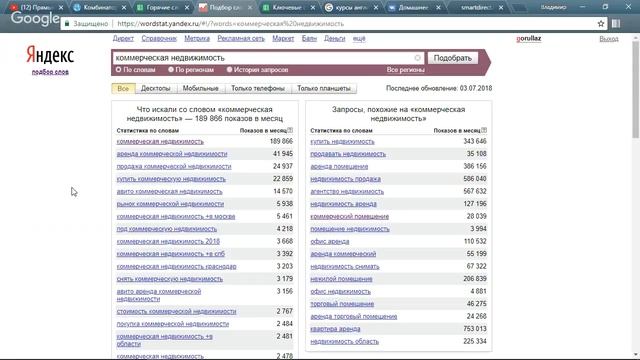Open the 'купить недвижимость' similar query
This screenshot has width=640, height=360.
click(x=342, y=142)
